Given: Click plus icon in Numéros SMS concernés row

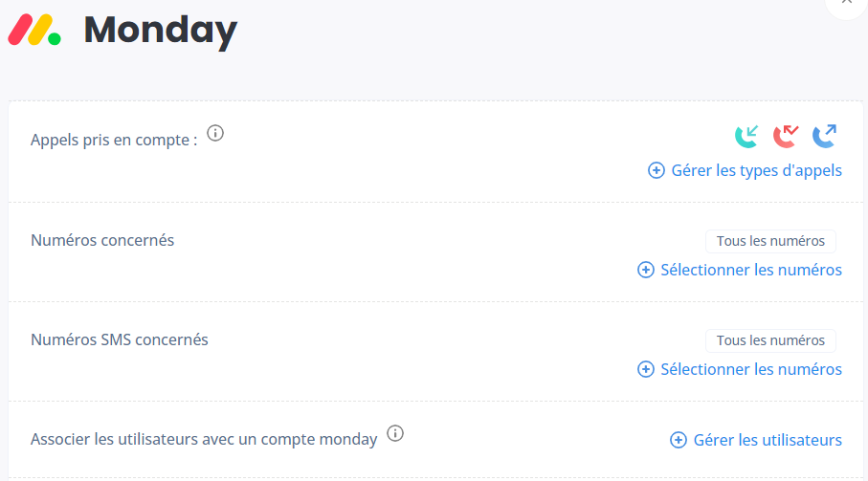Looking at the screenshot, I should coord(646,369).
